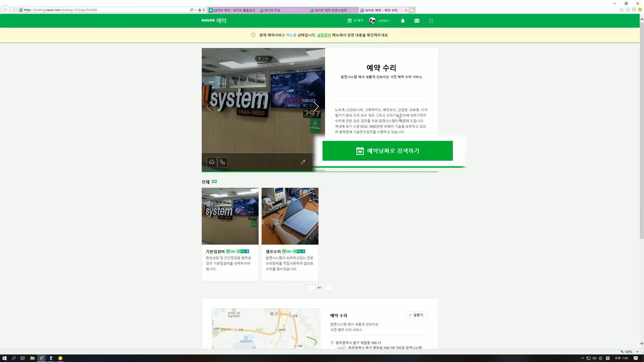
Task: Click the 길찾기 button
Action: (x=416, y=315)
